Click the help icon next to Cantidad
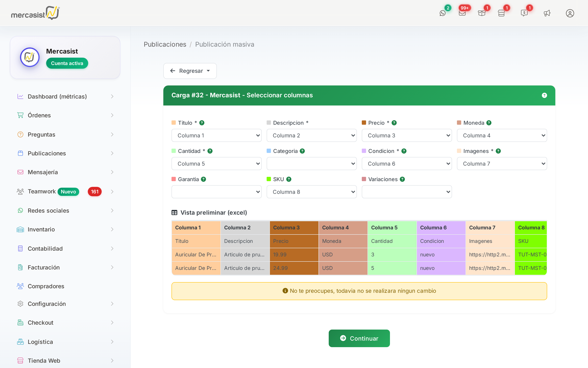Screen dimensions: 588x368 210,151
